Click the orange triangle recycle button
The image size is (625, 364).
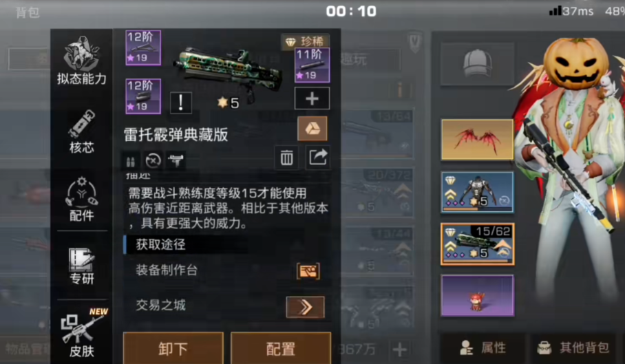click(x=312, y=129)
